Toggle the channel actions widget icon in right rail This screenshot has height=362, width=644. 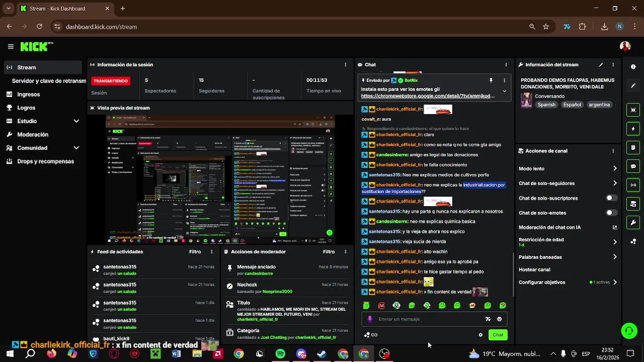[633, 204]
